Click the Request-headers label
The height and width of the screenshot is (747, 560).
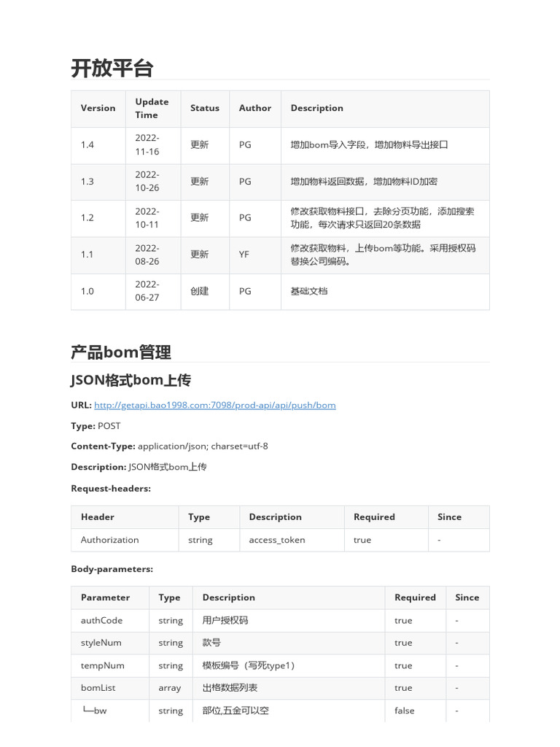coord(111,488)
